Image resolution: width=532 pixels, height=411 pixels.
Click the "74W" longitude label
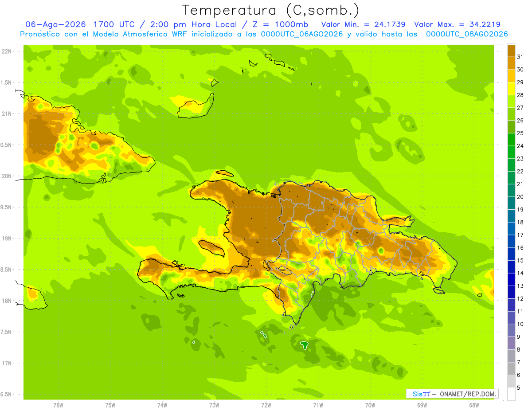[162, 405]
